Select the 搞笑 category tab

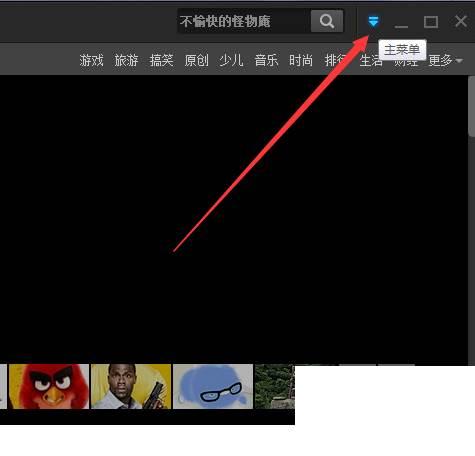[161, 60]
